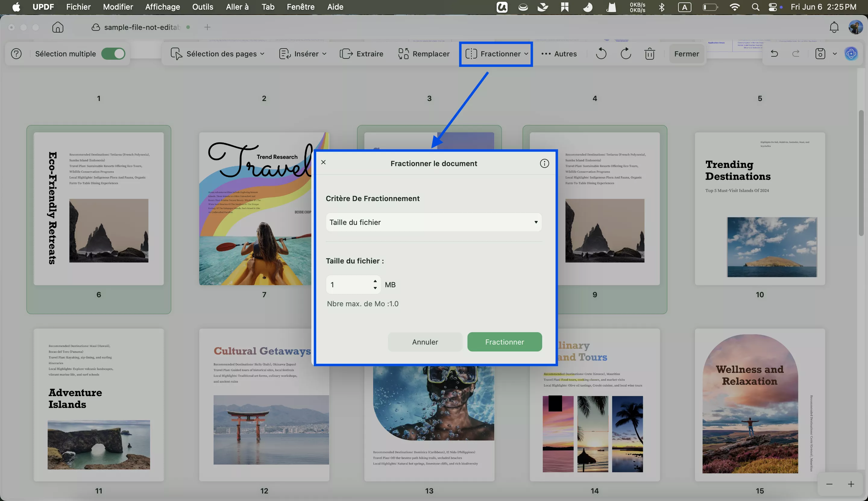
Task: Toggle Sélection multiple switch off
Action: [x=113, y=54]
